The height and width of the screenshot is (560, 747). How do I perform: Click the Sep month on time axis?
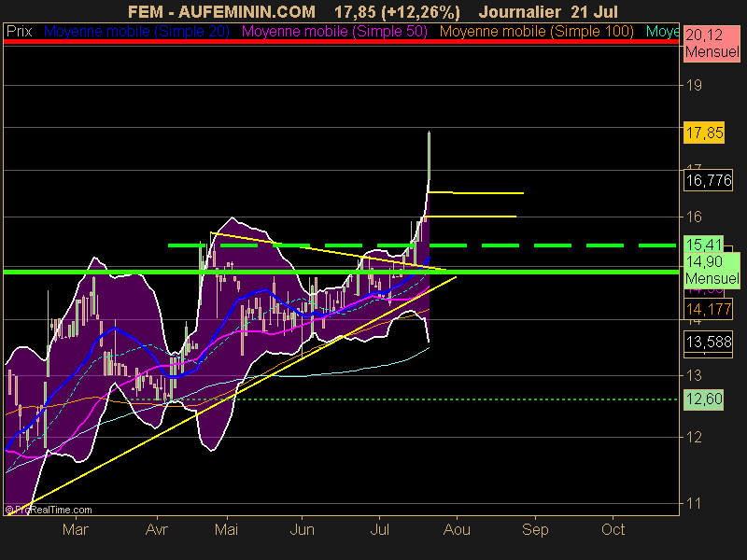coord(535,529)
